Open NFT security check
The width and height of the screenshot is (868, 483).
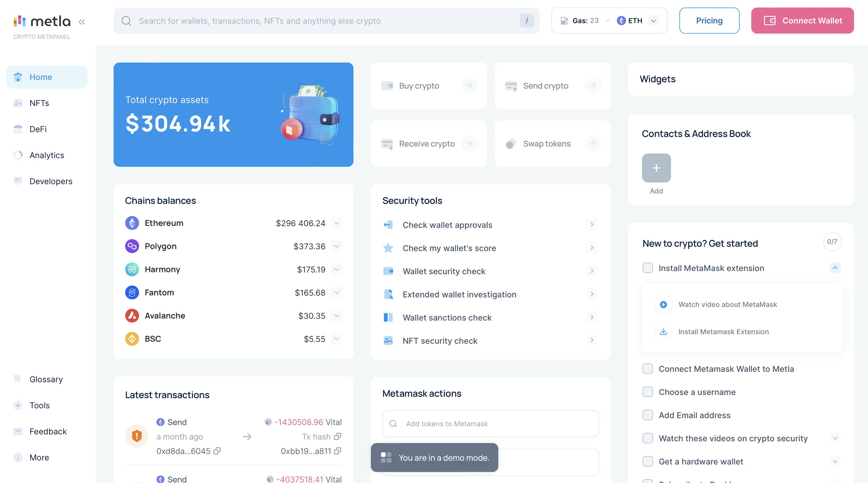tap(490, 341)
